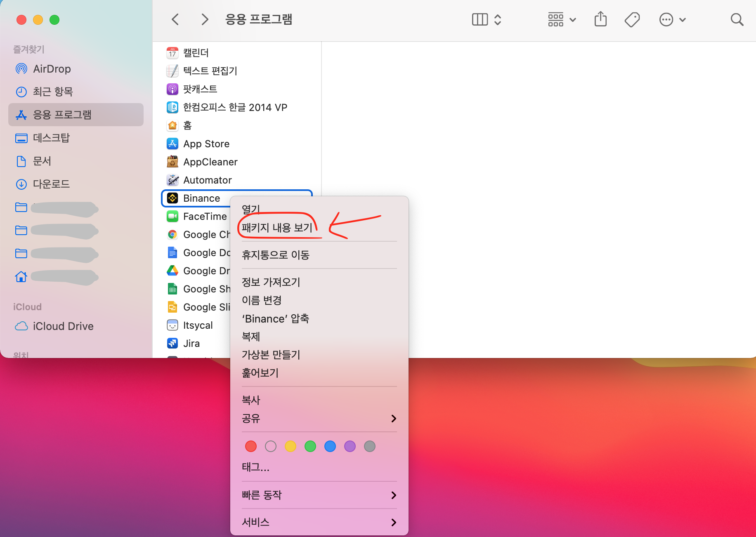This screenshot has height=537, width=756.
Task: Select the 홈 app
Action: (x=237, y=125)
